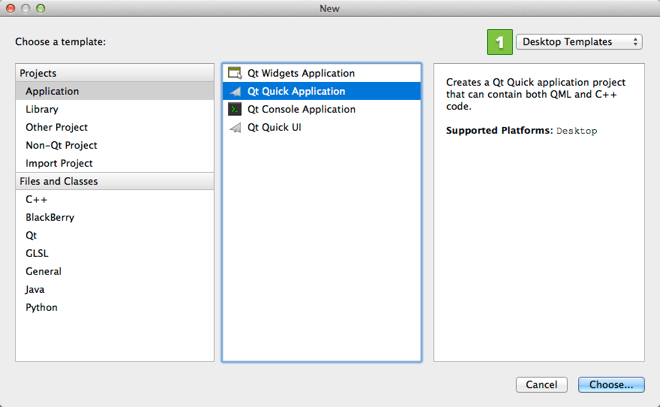Select C++ under Files and Classes

tap(37, 199)
